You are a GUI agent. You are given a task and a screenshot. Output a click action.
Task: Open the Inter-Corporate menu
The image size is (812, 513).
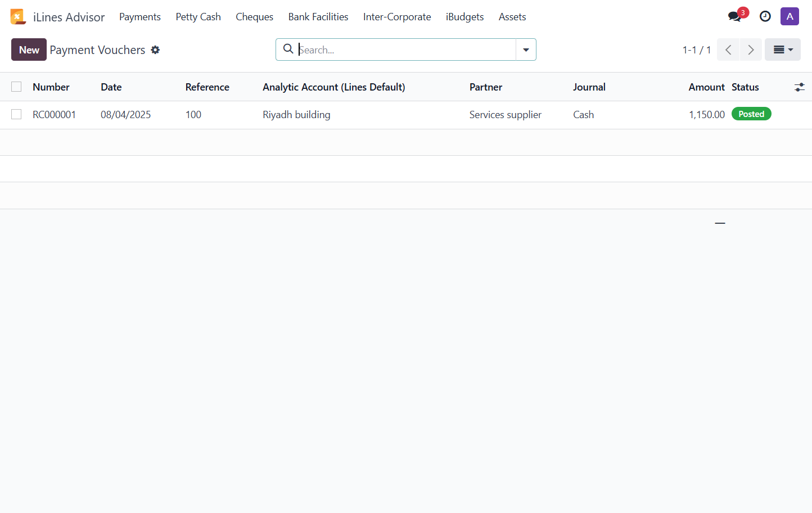click(397, 17)
